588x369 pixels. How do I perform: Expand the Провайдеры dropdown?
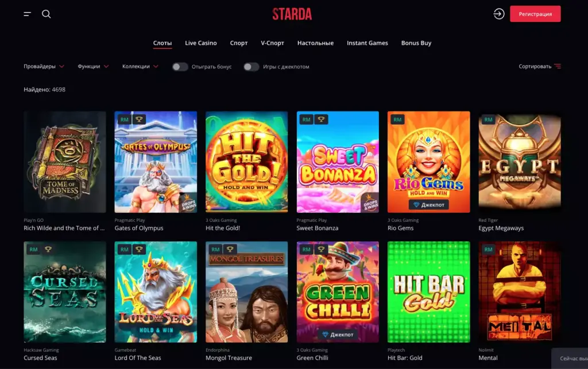(44, 67)
